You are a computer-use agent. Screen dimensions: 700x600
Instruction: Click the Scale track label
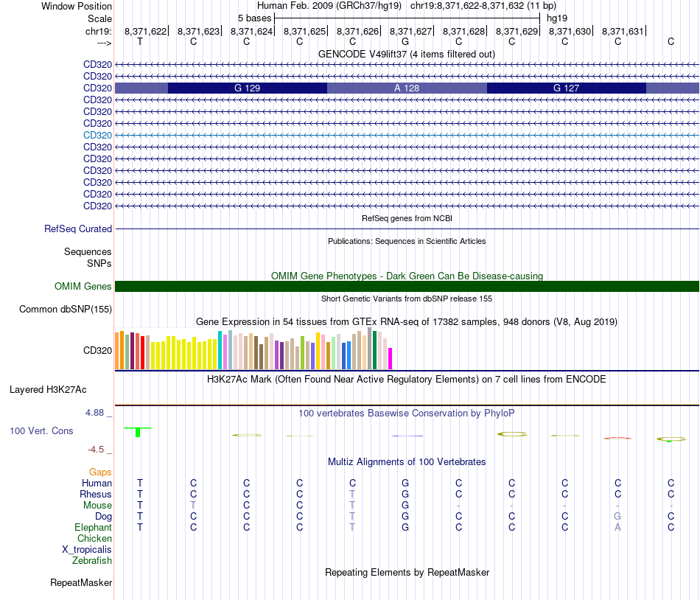[x=99, y=18]
